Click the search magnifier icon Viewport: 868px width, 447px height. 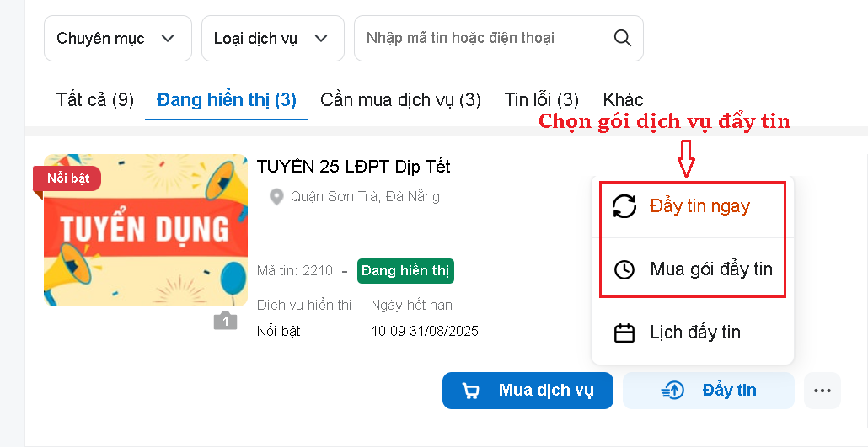[x=622, y=38]
